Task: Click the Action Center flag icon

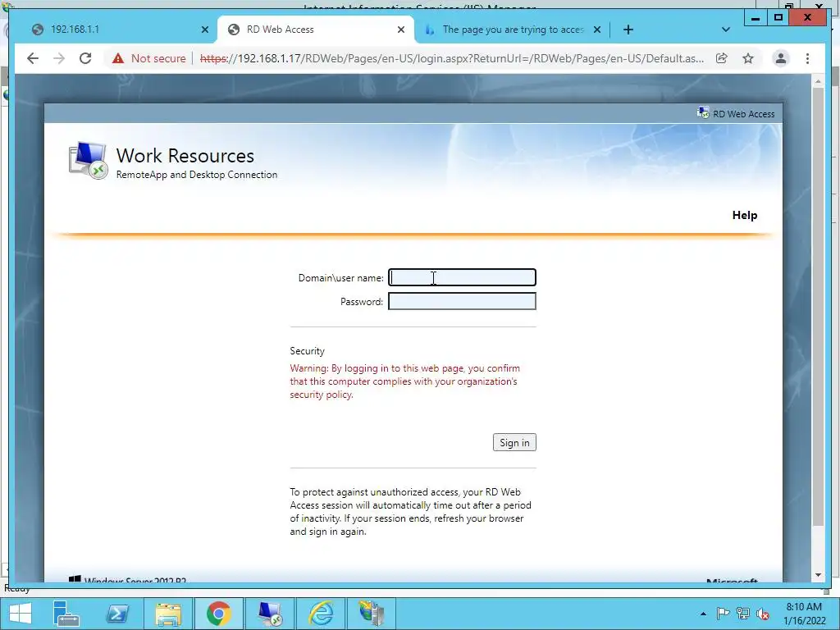Action: [x=723, y=614]
